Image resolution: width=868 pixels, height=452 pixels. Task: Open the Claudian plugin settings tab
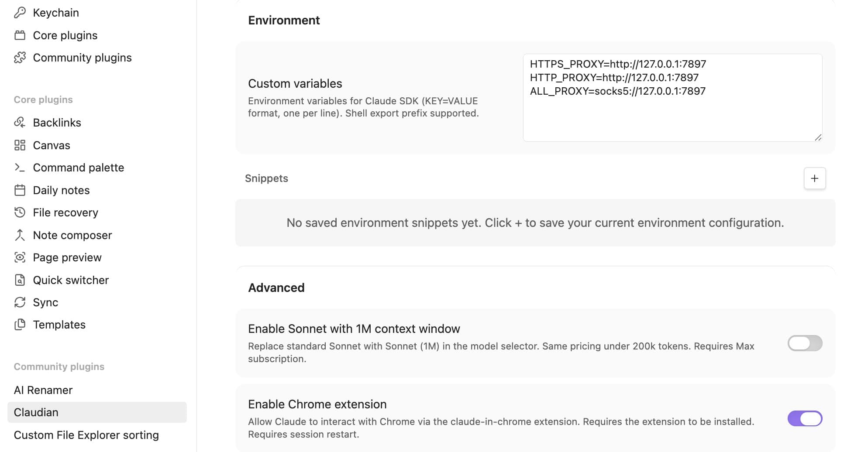tap(97, 412)
